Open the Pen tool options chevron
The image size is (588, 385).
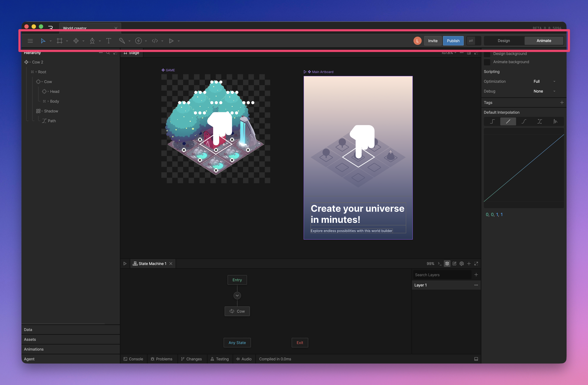[100, 41]
